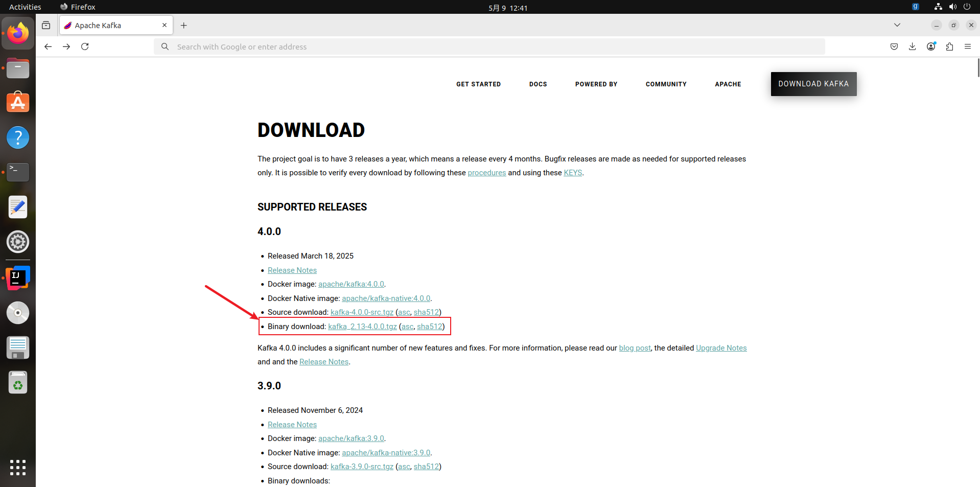Open apache/kafka-native:3.9.0 link
This screenshot has height=487, width=980.
point(386,453)
